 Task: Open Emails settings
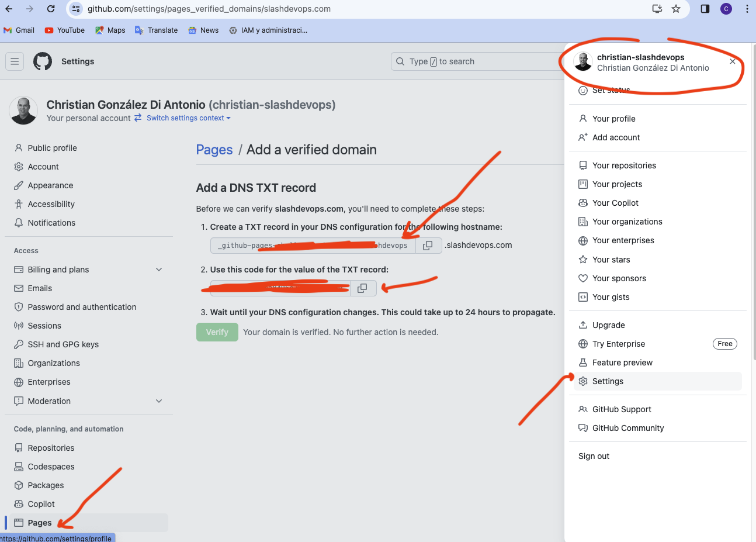click(89, 288)
